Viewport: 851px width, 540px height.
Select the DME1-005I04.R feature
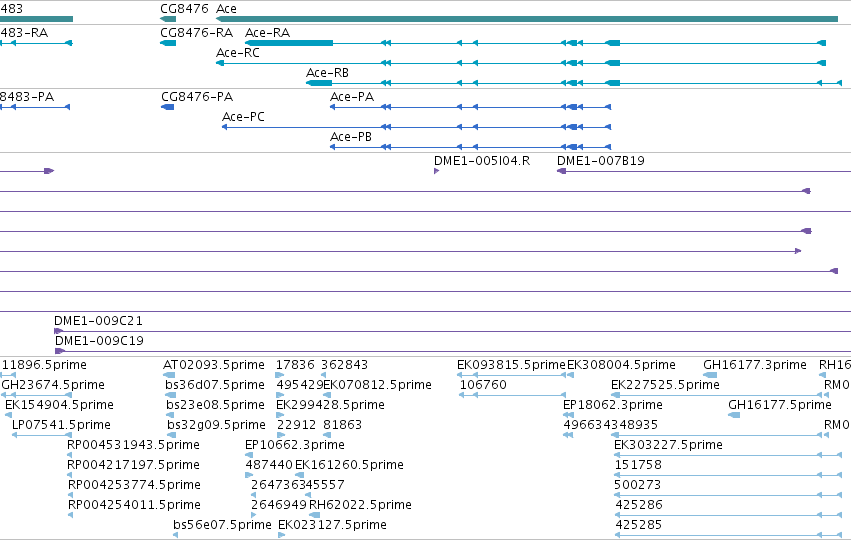click(x=482, y=161)
